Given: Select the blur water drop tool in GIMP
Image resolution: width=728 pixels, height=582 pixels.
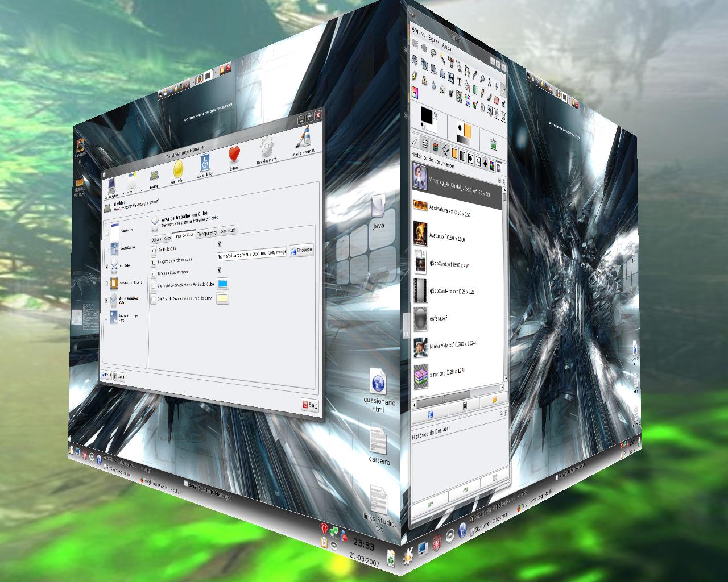Looking at the screenshot, I should tap(433, 85).
